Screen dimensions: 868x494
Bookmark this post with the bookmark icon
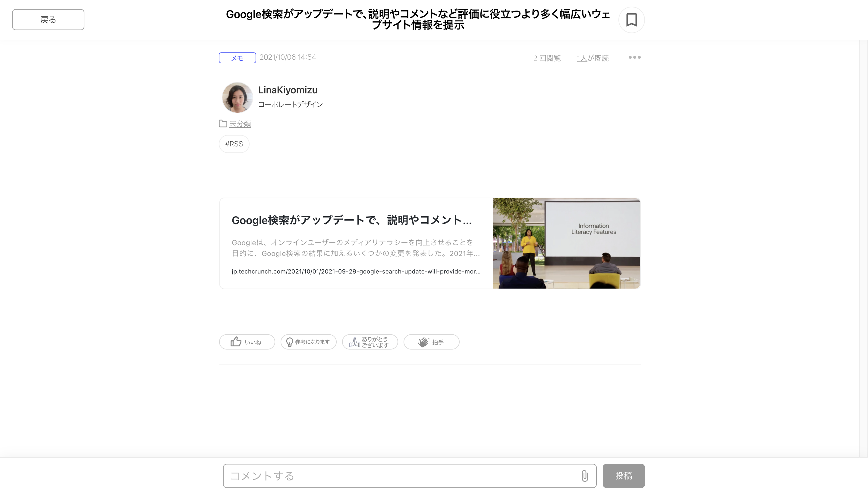631,20
